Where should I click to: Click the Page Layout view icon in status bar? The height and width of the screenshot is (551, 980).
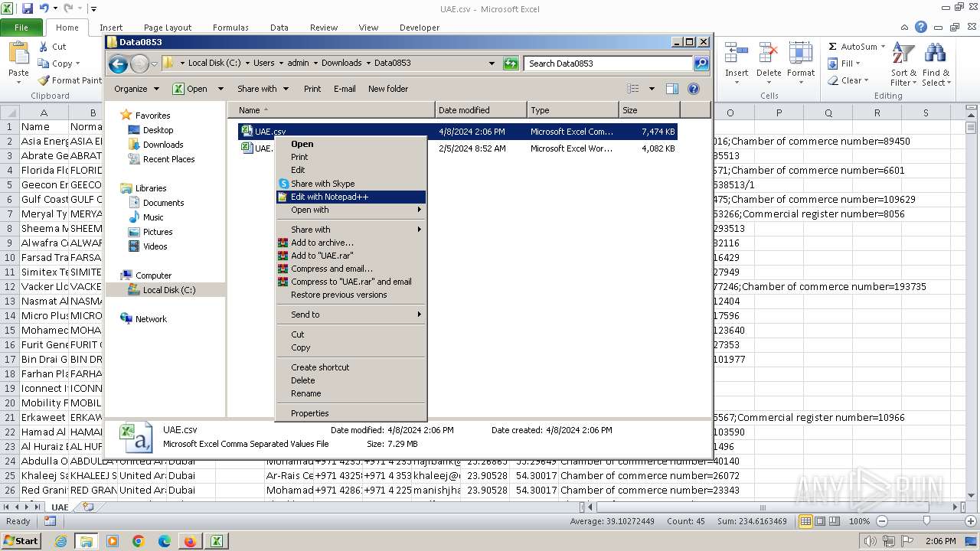[820, 521]
